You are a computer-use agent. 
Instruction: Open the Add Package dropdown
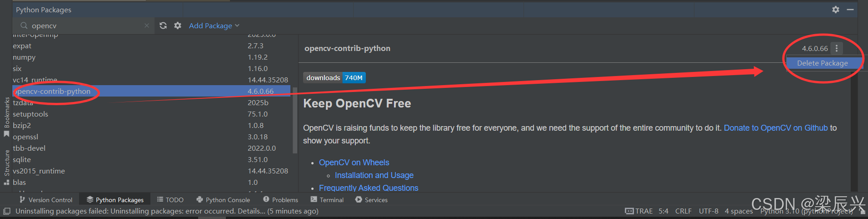click(x=214, y=25)
